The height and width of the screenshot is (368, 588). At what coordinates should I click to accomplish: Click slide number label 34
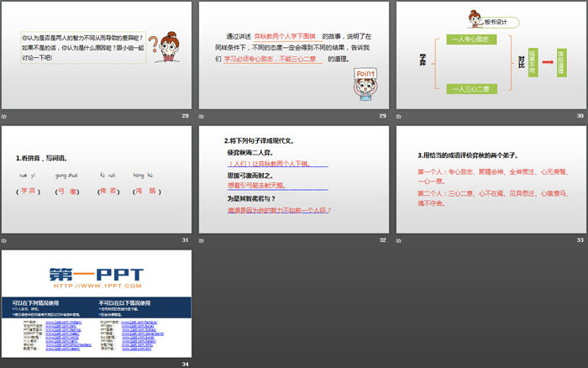[x=186, y=365]
